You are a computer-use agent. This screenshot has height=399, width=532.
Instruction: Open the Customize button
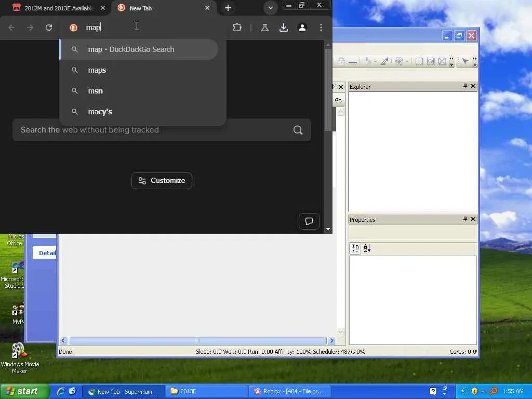[162, 180]
